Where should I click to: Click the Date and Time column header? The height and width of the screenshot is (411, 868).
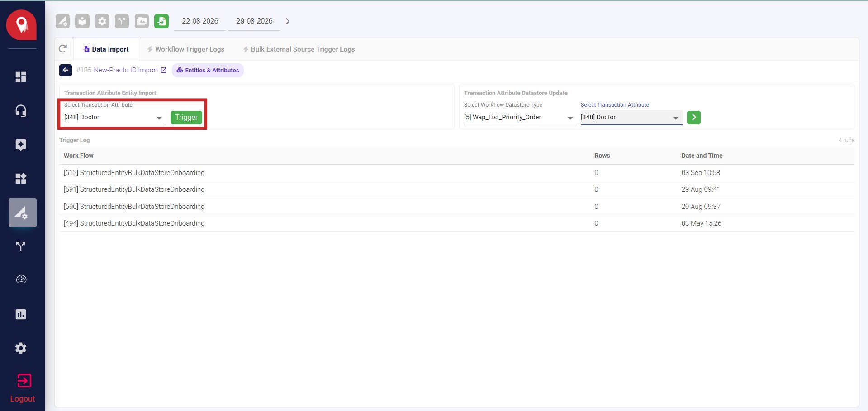tap(702, 156)
